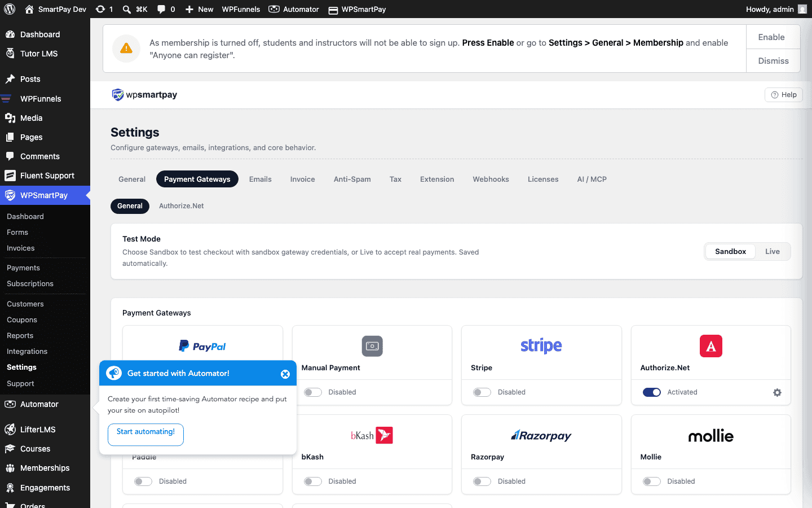The height and width of the screenshot is (508, 812).
Task: Click Start automating! button
Action: click(145, 435)
